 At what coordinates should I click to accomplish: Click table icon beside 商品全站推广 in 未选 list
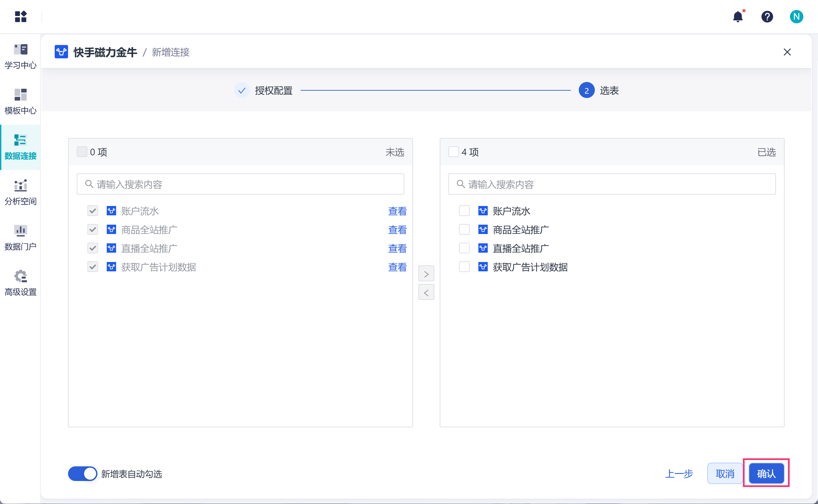(111, 229)
